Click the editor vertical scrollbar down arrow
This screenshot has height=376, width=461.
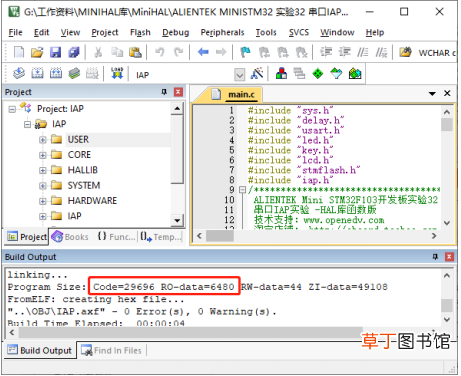pos(447,223)
